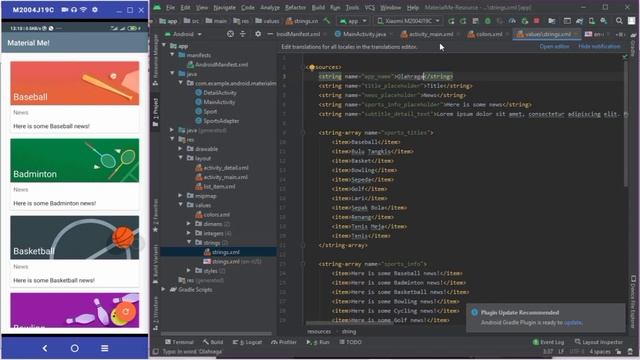640x360 pixels.
Task: Open project panel settings gear
Action: pos(258,34)
